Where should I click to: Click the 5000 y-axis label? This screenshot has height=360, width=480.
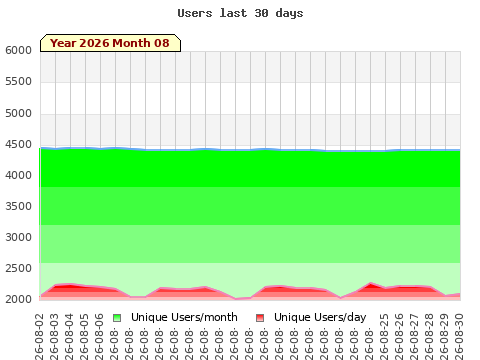click(18, 113)
